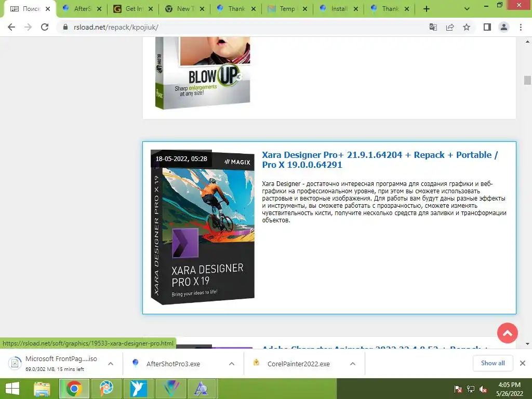The image size is (532, 399).
Task: Open the blue A triangle taskbar icon
Action: pos(202,389)
